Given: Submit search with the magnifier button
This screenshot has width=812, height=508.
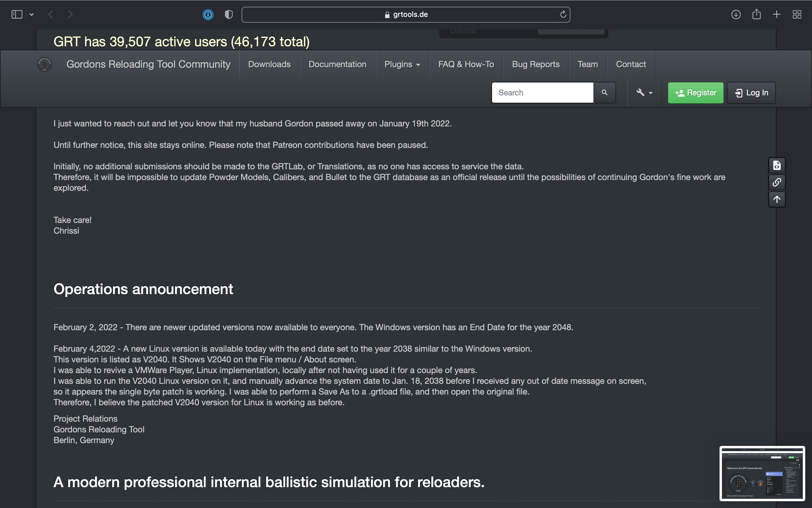Looking at the screenshot, I should [x=604, y=92].
